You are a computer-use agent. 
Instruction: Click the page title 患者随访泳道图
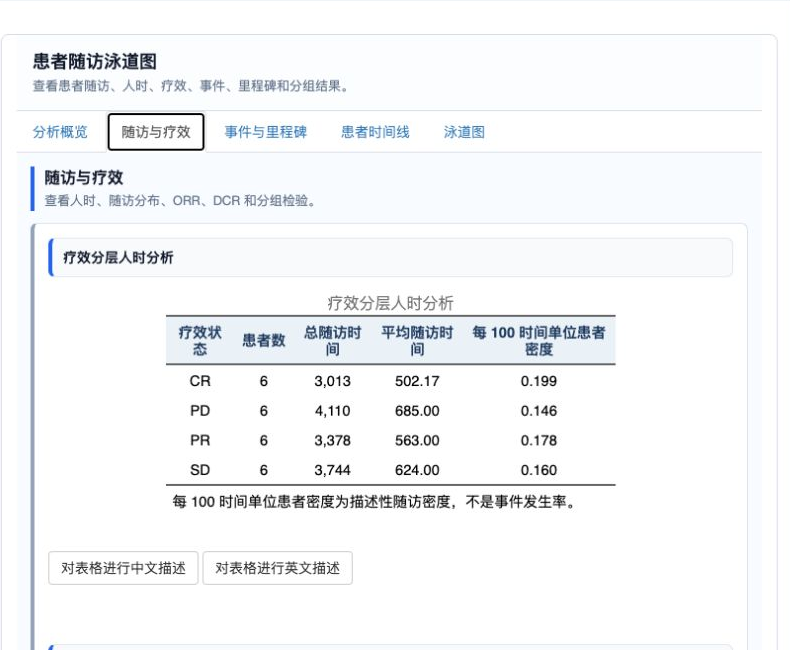click(95, 61)
